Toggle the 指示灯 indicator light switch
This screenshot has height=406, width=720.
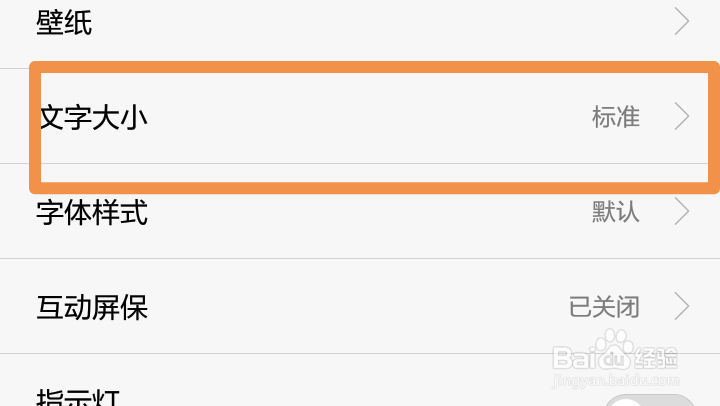click(650, 398)
